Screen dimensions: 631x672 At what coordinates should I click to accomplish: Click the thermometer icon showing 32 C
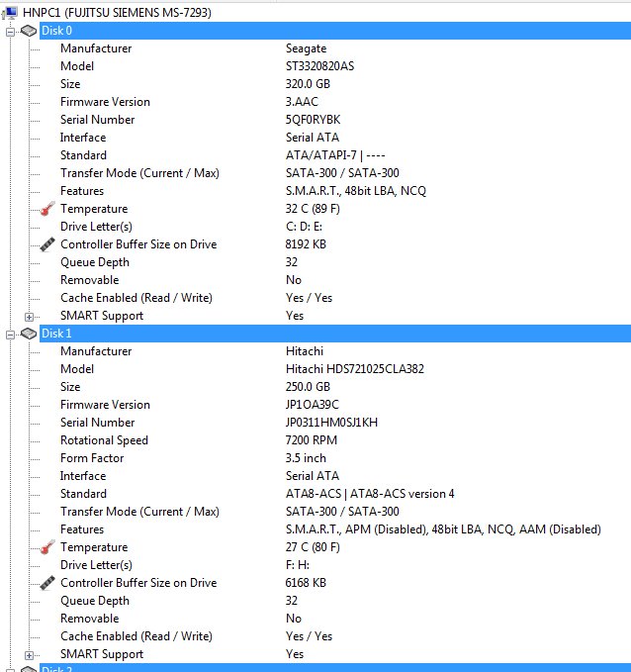[47, 209]
